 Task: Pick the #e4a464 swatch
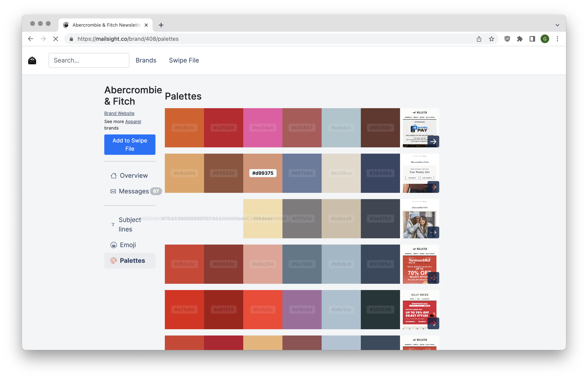(184, 173)
